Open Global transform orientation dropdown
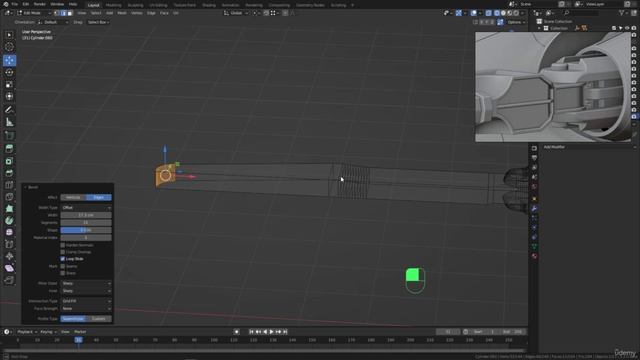Viewport: 640px width, 360px height. [236, 13]
